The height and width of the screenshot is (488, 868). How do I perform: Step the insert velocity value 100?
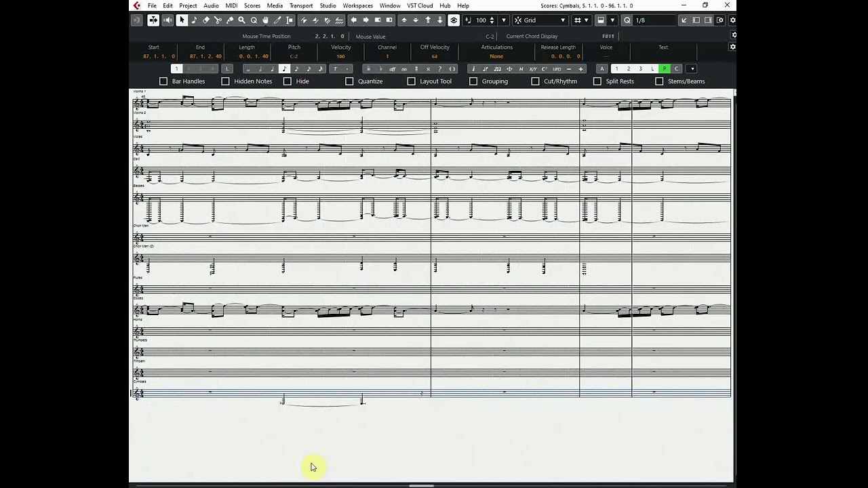[x=492, y=20]
